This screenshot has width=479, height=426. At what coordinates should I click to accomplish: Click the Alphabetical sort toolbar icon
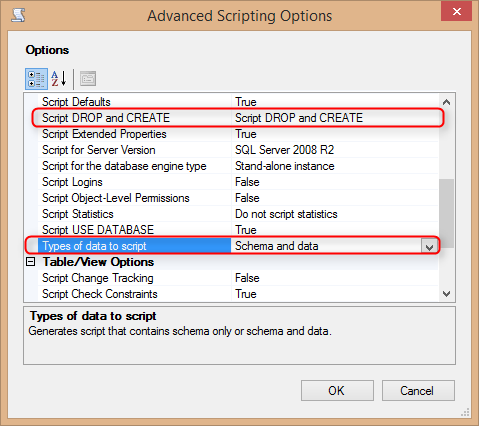59,79
